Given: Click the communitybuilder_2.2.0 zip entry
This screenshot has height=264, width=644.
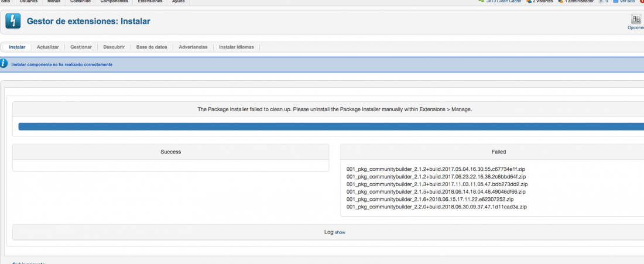Looking at the screenshot, I should [x=437, y=207].
